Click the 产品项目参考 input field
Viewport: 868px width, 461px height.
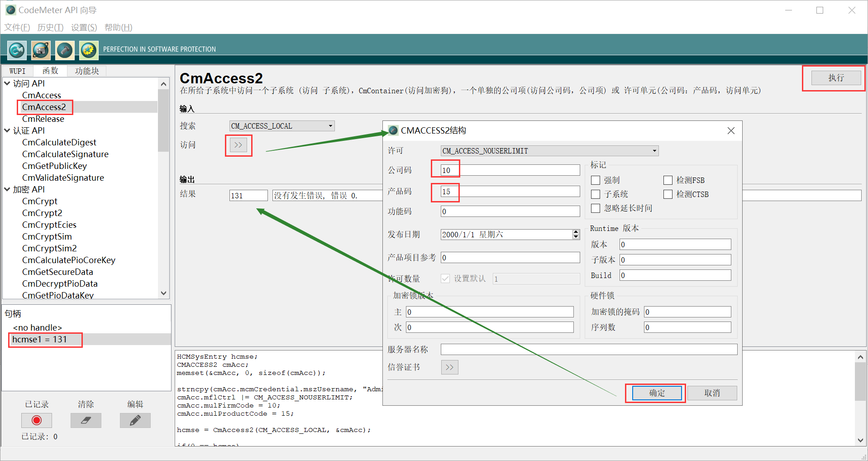[510, 258]
